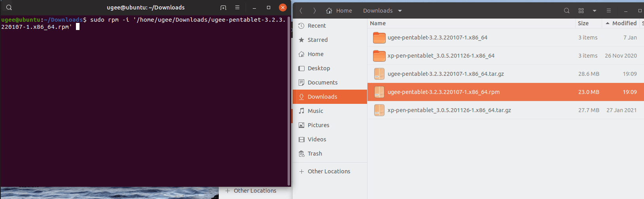Sort files by the Name column
This screenshot has width=644, height=199.
pyautogui.click(x=378, y=23)
